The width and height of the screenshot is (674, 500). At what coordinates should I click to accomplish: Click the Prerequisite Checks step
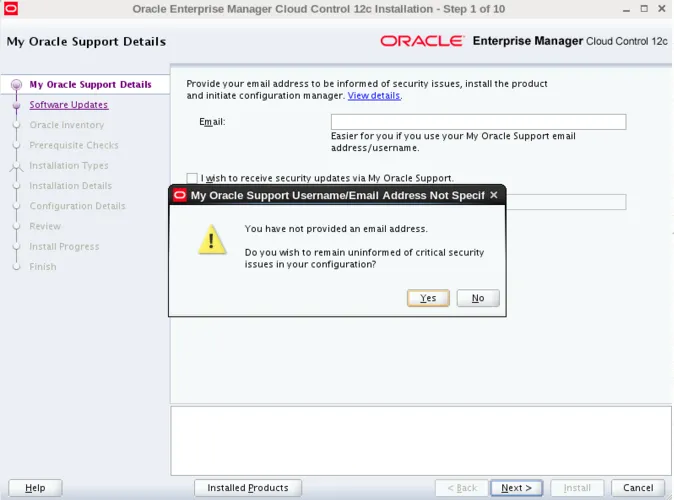pos(74,145)
